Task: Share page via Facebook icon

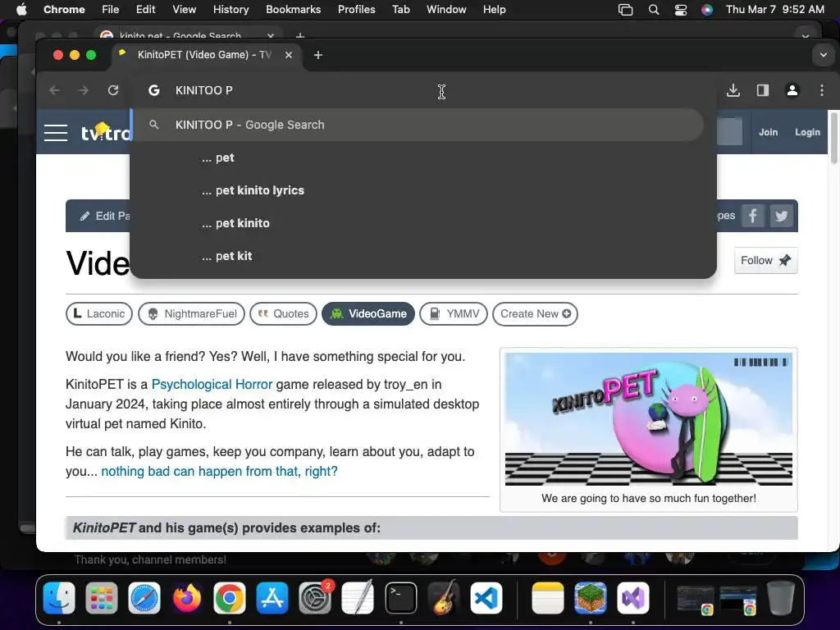Action: [x=753, y=216]
